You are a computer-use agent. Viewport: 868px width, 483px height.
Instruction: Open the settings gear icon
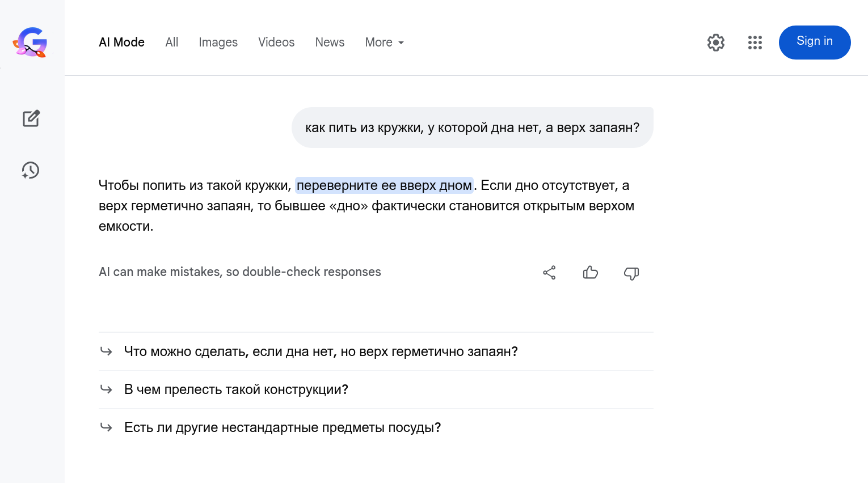715,43
